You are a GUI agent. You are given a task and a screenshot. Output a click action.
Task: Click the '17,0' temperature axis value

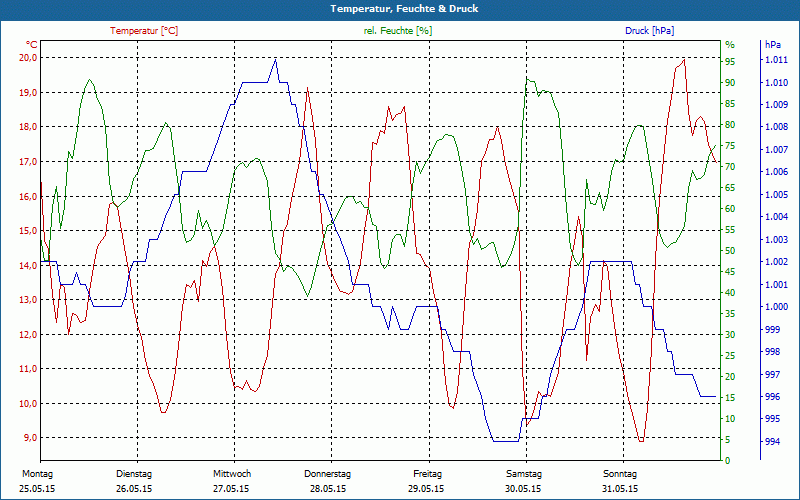click(28, 161)
